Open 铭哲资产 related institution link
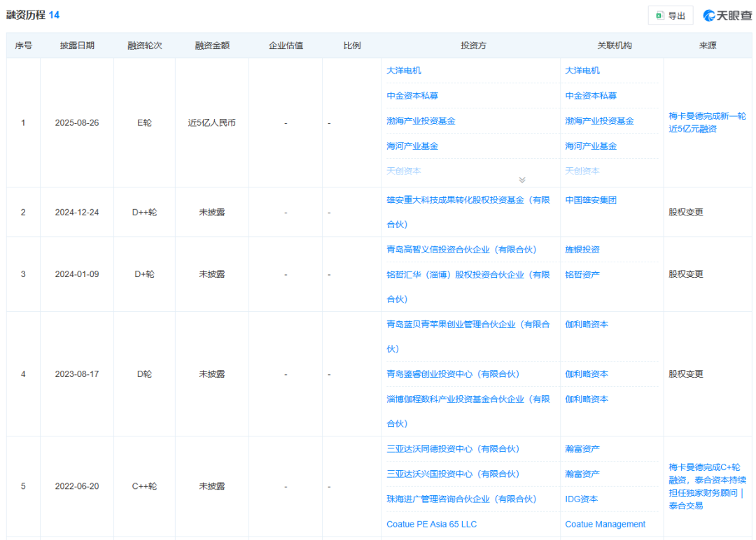The height and width of the screenshot is (540, 756). pyautogui.click(x=582, y=275)
